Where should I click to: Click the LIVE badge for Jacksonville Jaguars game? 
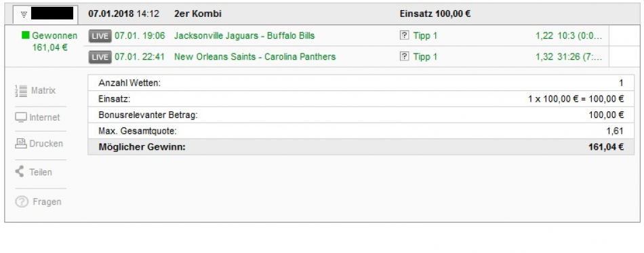click(x=100, y=36)
